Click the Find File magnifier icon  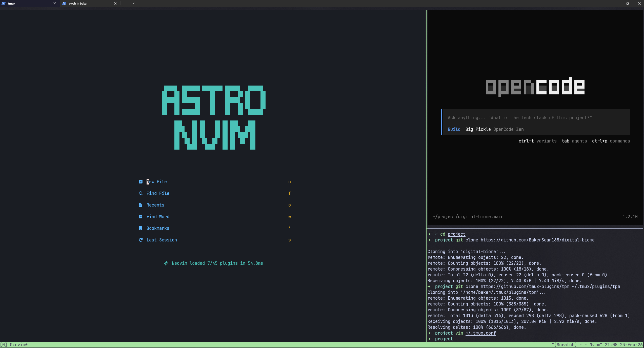pyautogui.click(x=141, y=193)
